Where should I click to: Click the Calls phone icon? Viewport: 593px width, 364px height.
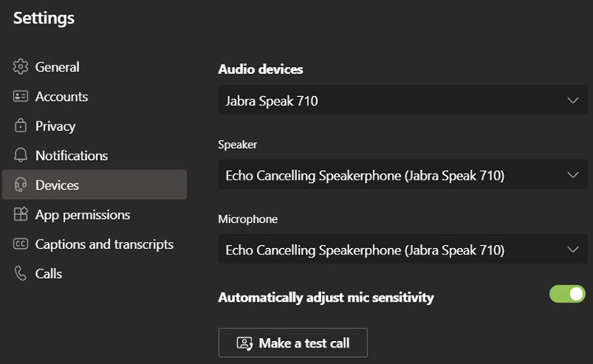(x=21, y=273)
